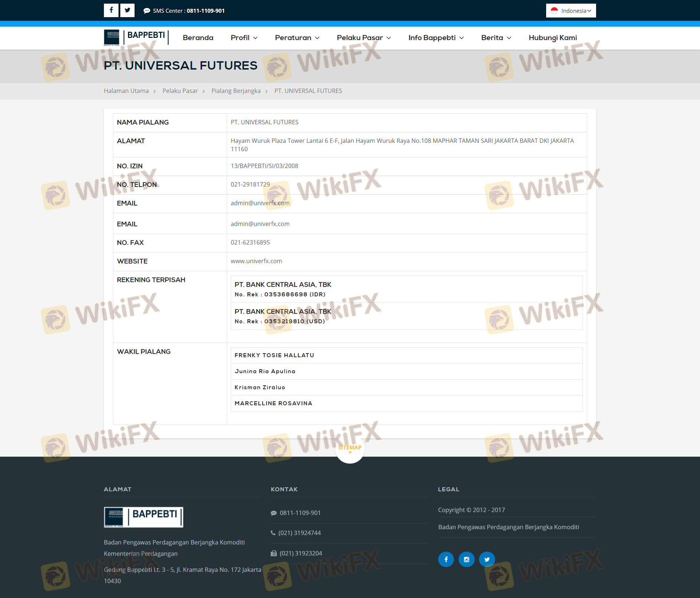700x598 pixels.
Task: Click Pialang Berjangka breadcrumb link
Action: click(236, 91)
